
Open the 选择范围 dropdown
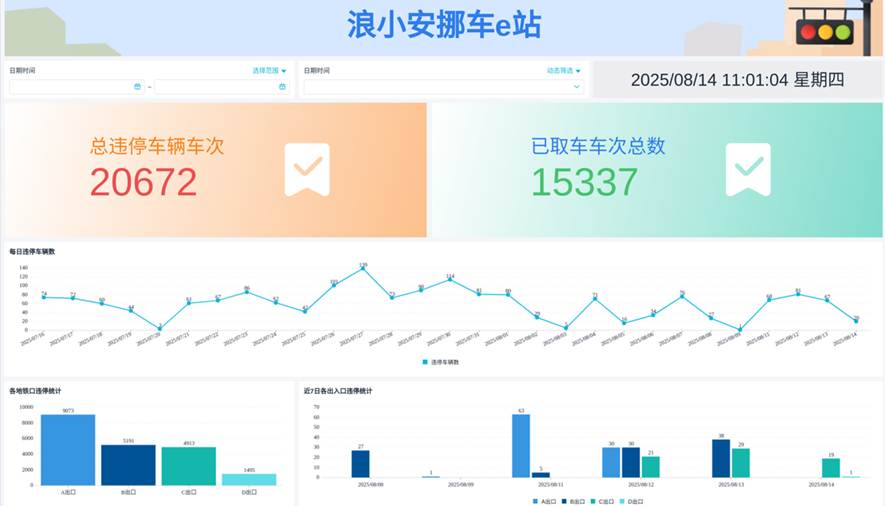click(x=269, y=71)
